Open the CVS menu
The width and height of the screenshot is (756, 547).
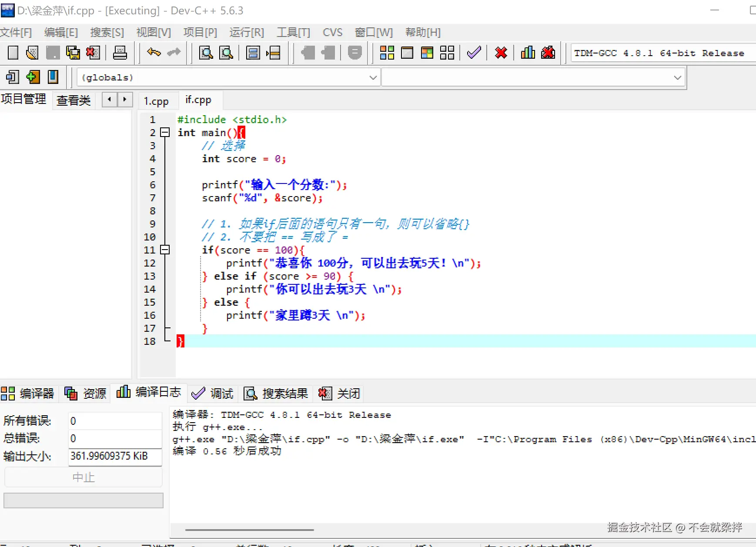point(332,32)
